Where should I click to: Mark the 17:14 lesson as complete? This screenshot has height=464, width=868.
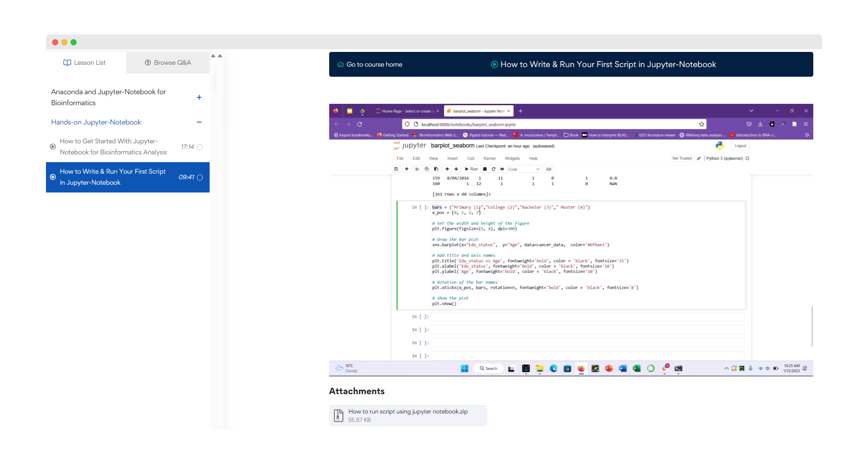(x=200, y=147)
